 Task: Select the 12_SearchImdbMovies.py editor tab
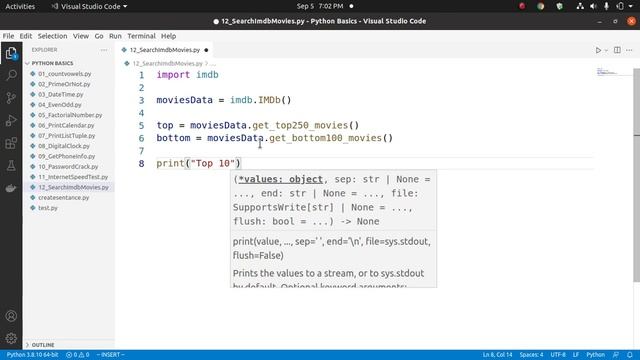(x=165, y=50)
